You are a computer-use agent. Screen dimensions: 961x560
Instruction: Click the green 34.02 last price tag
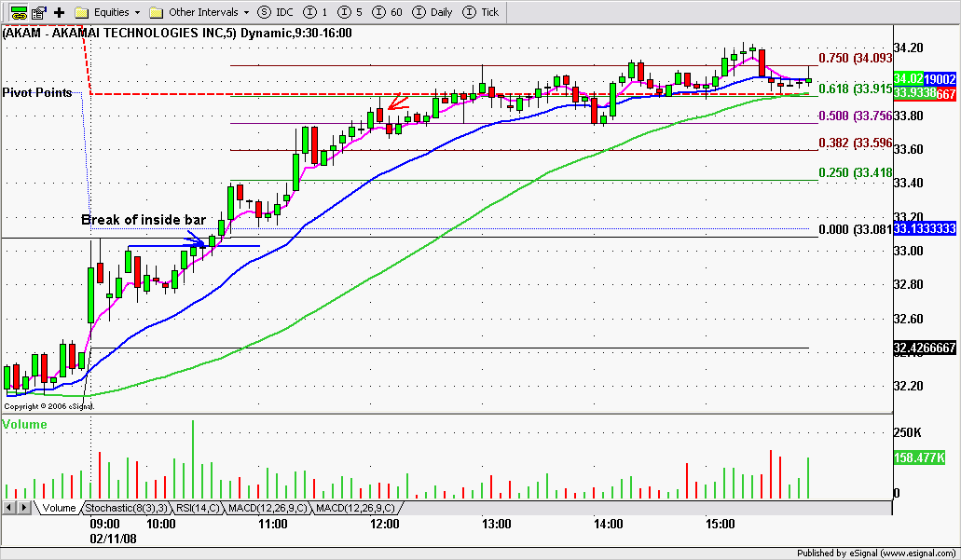tap(908, 78)
